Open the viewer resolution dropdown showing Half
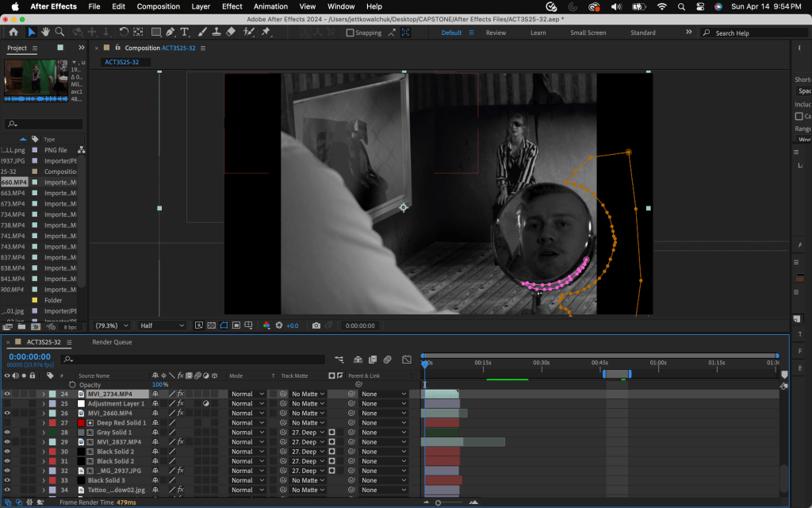Image resolution: width=812 pixels, height=508 pixels. 162,325
